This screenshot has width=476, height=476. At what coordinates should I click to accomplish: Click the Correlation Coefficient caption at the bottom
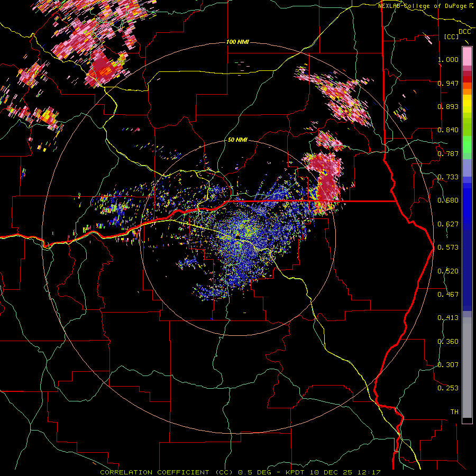pyautogui.click(x=240, y=472)
